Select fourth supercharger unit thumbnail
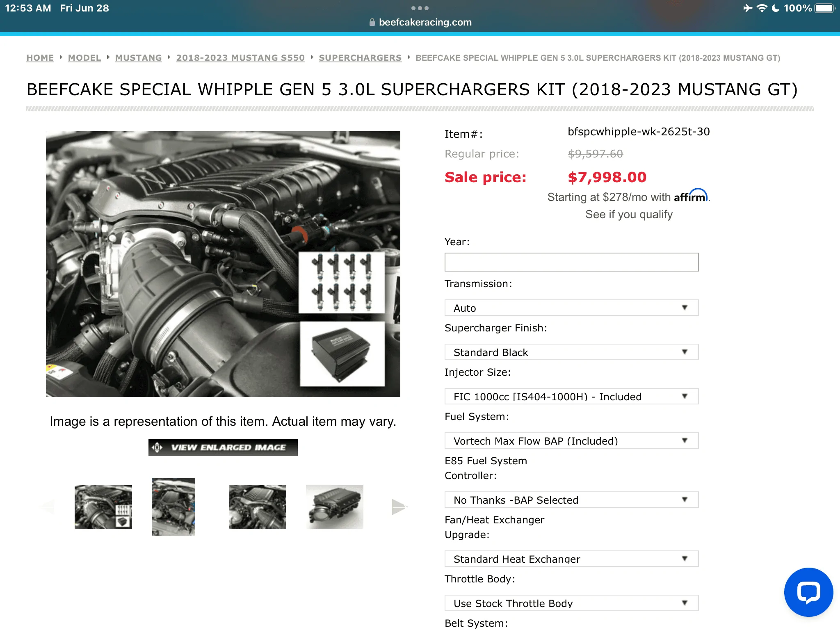The width and height of the screenshot is (840, 630). 335,507
